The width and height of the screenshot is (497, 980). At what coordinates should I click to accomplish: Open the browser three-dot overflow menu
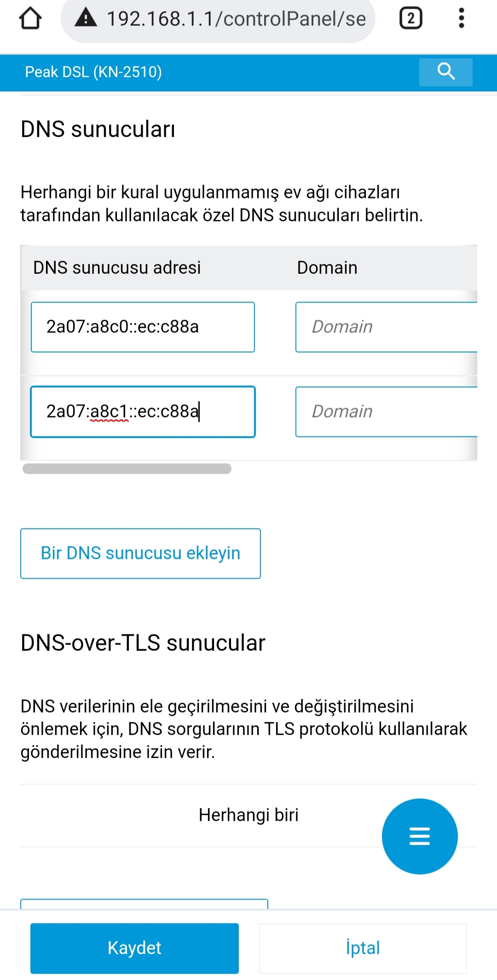(461, 18)
